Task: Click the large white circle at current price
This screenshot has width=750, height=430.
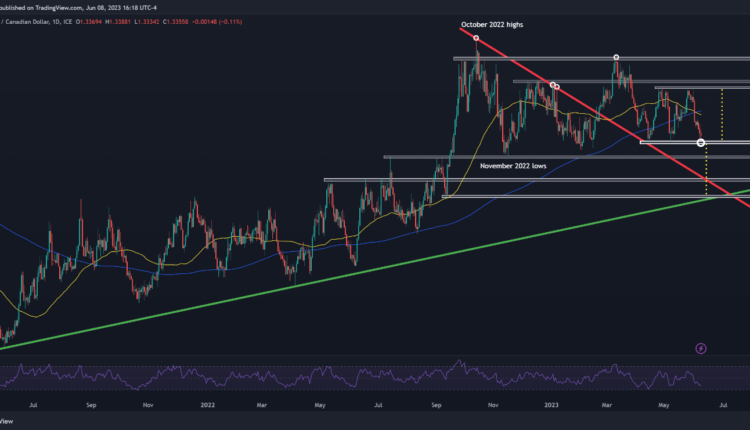Action: [x=700, y=143]
